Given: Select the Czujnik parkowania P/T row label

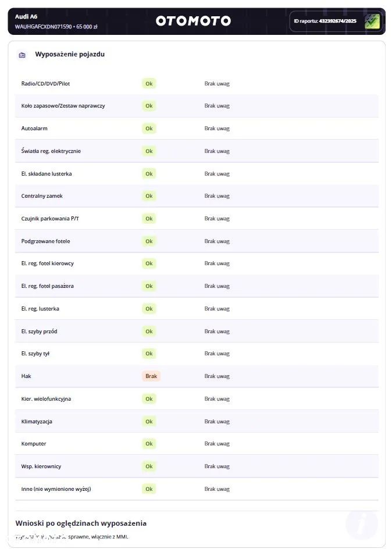Looking at the screenshot, I should tap(50, 219).
